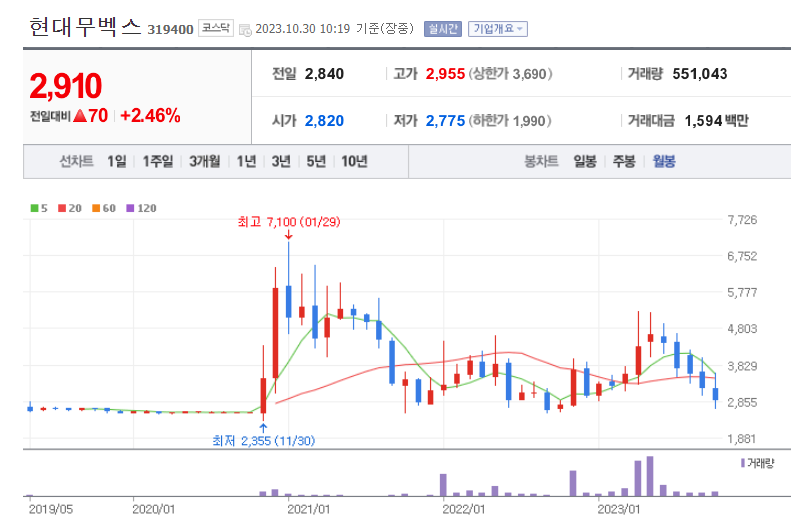Select the 월봉 monthly candle chart
791x530 pixels.
click(x=664, y=161)
